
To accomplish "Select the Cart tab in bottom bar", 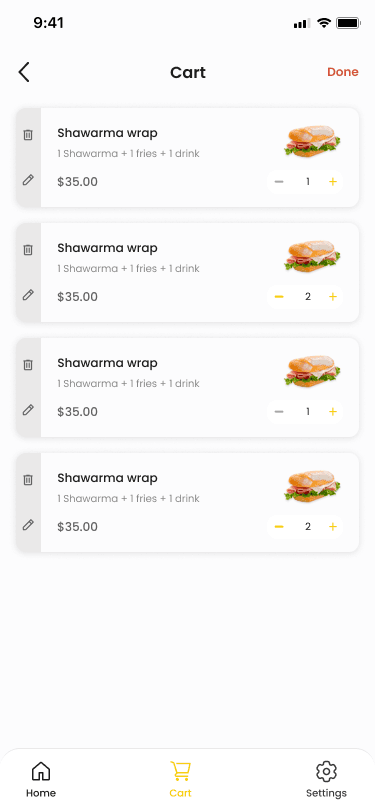I will pyautogui.click(x=180, y=779).
